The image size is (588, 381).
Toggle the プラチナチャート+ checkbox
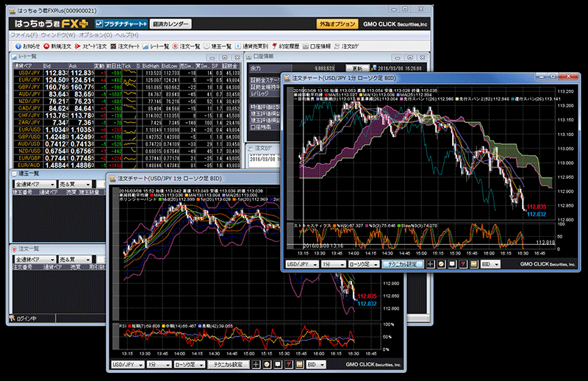(99, 24)
